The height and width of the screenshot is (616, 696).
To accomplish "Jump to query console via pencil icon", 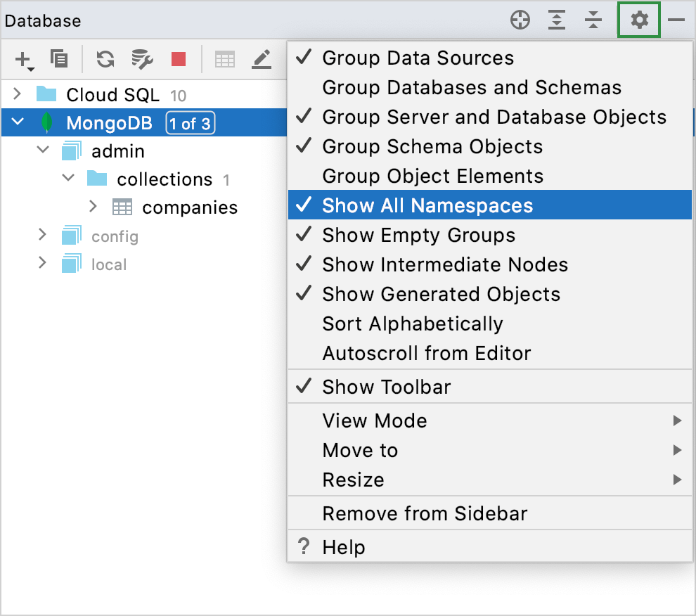I will tap(262, 60).
